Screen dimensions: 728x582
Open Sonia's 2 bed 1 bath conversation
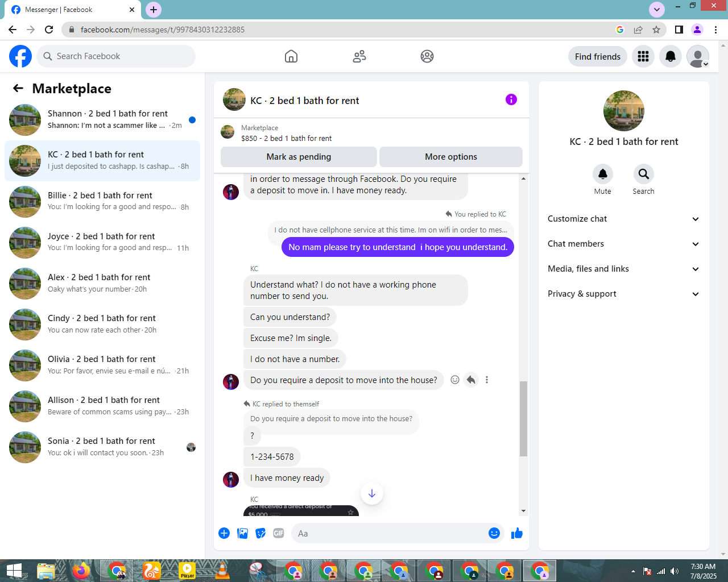[x=102, y=447]
